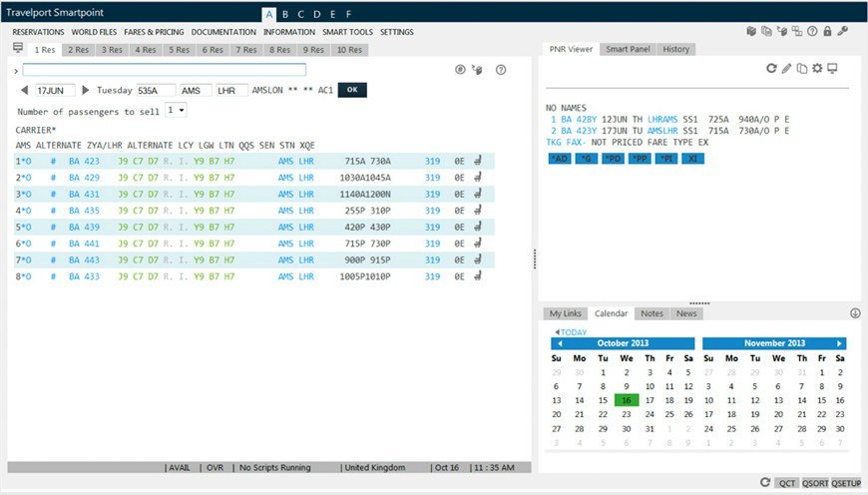Screen dimensions: 868x495
Task: Click the books icon in top toolbar
Action: 751,32
